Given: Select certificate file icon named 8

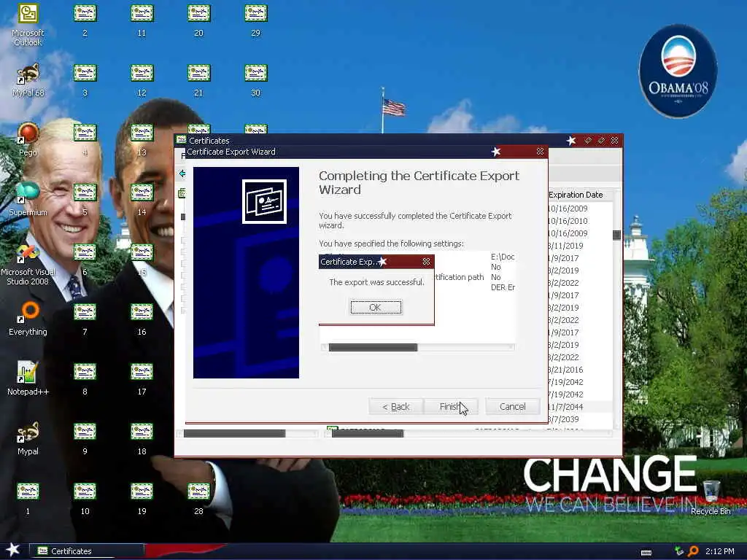Looking at the screenshot, I should pos(85,378).
